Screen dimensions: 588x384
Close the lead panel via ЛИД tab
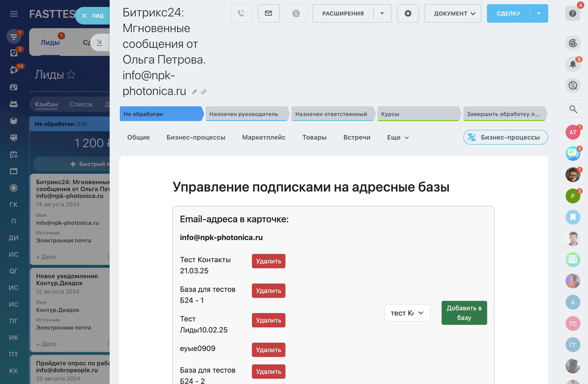point(84,16)
